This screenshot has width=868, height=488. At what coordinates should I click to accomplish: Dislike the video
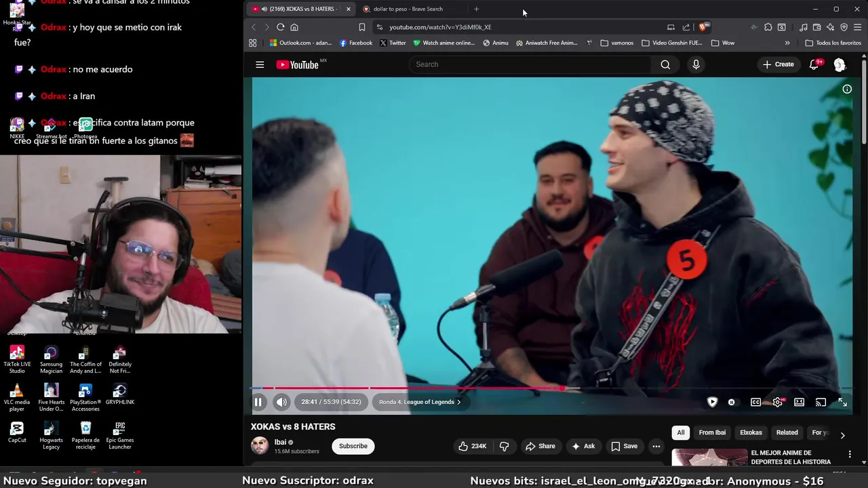505,446
